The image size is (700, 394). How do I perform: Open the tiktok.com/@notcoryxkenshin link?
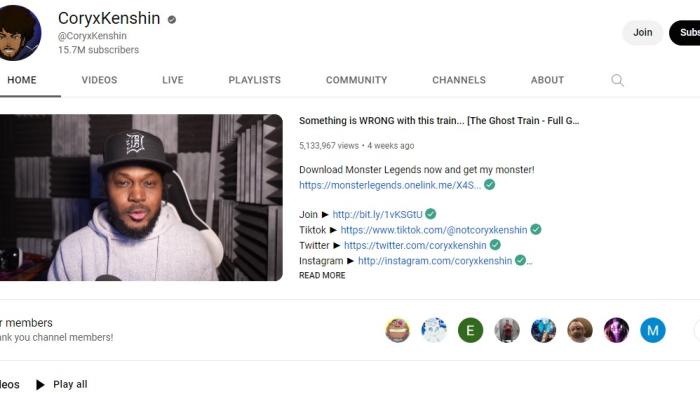click(434, 230)
